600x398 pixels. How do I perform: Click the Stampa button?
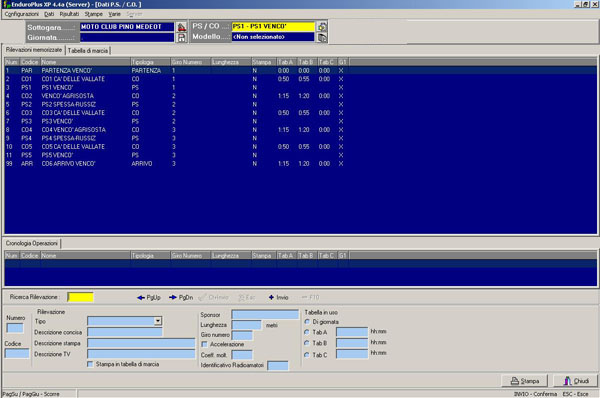point(525,381)
